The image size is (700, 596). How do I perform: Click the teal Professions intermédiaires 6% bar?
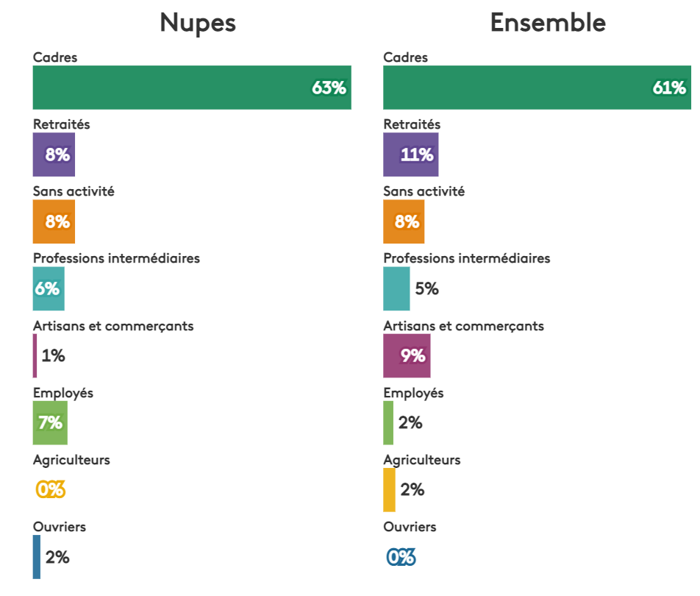(49, 288)
